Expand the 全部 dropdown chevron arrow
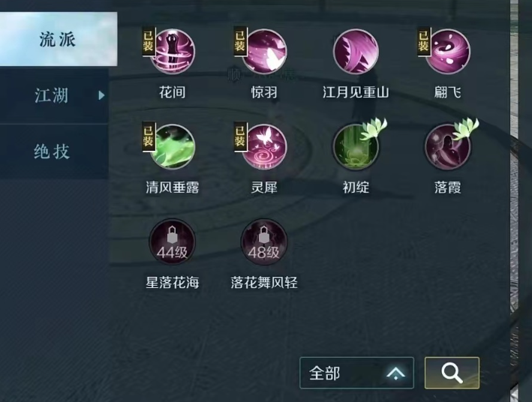The height and width of the screenshot is (402, 532). click(395, 373)
